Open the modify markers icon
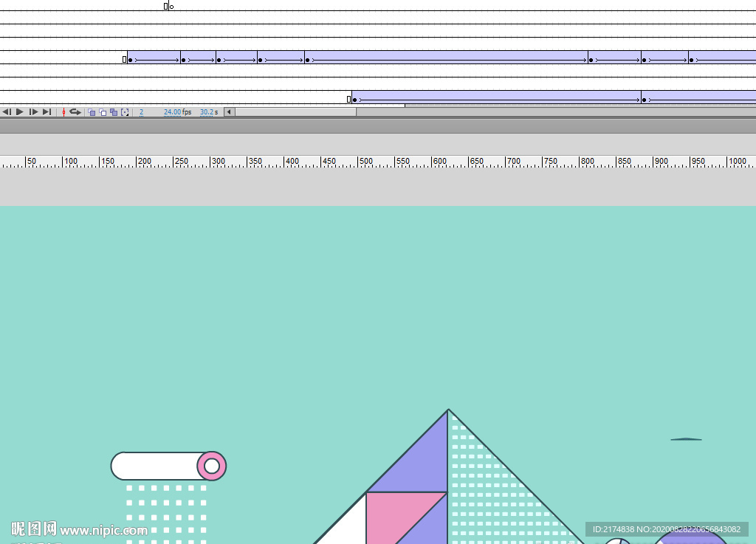 (x=125, y=112)
